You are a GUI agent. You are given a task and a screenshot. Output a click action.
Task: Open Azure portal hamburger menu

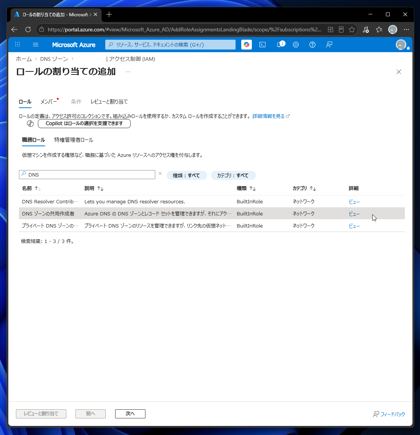pyautogui.click(x=36, y=45)
